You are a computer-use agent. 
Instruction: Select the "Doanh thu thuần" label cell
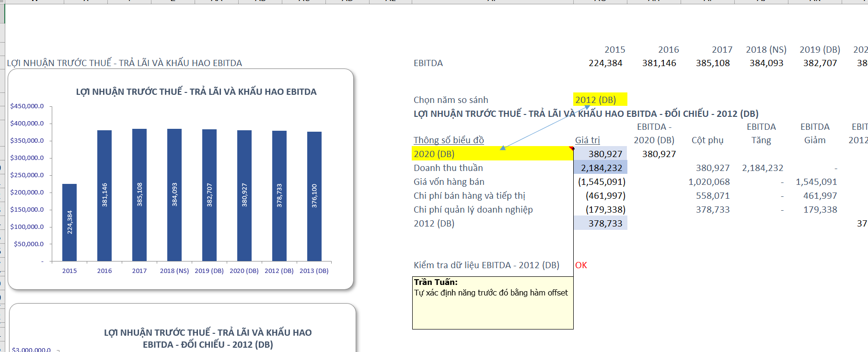pyautogui.click(x=448, y=168)
